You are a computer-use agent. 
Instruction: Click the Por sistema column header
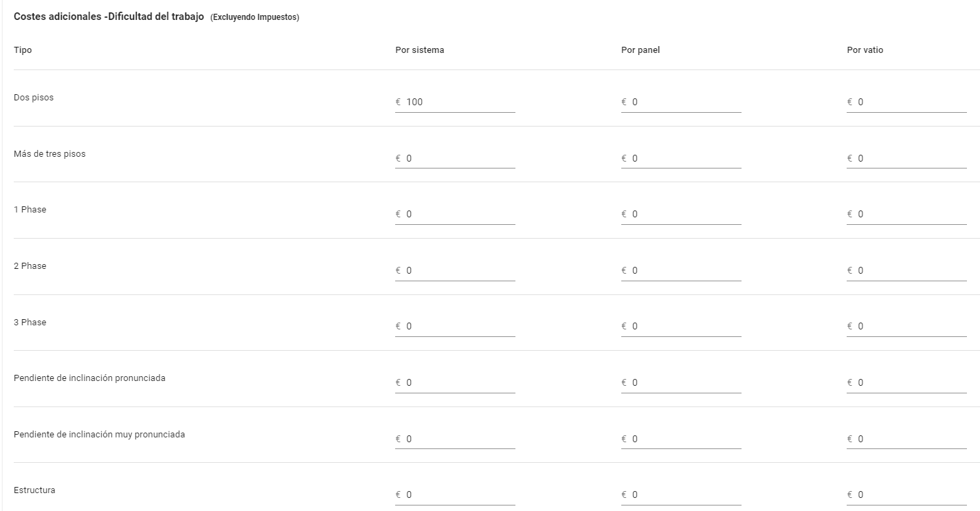419,50
